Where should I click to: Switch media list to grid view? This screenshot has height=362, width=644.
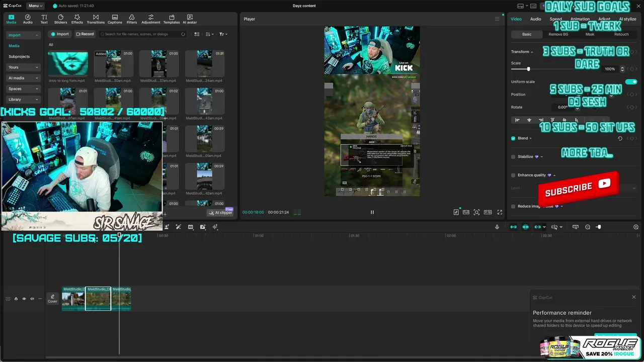pos(197,34)
